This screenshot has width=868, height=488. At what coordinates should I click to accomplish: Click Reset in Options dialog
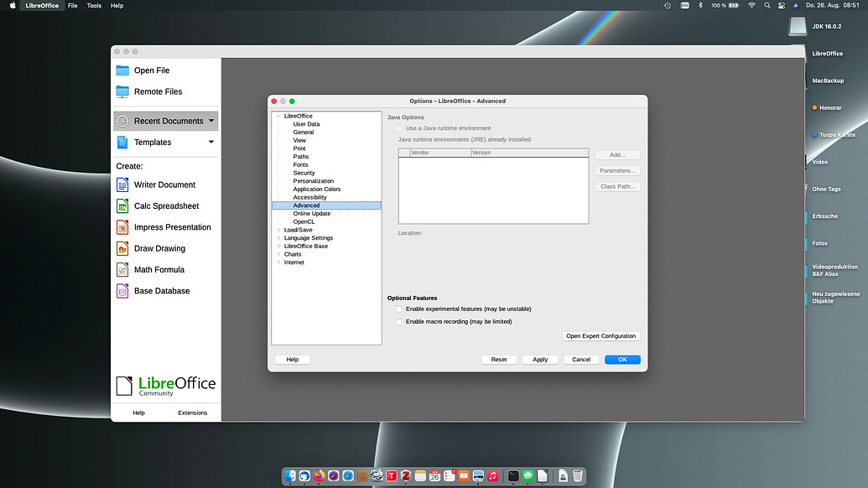pos(499,360)
